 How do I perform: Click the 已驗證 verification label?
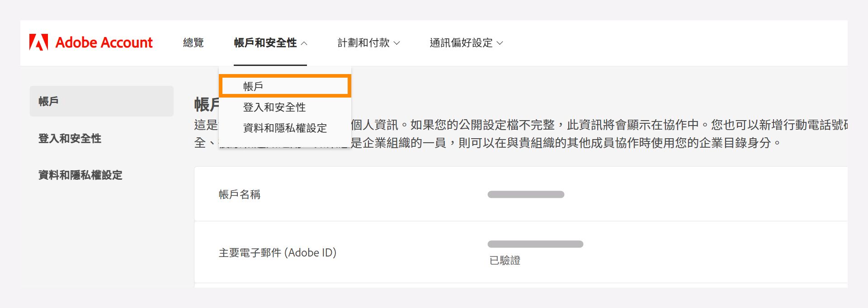pyautogui.click(x=505, y=260)
